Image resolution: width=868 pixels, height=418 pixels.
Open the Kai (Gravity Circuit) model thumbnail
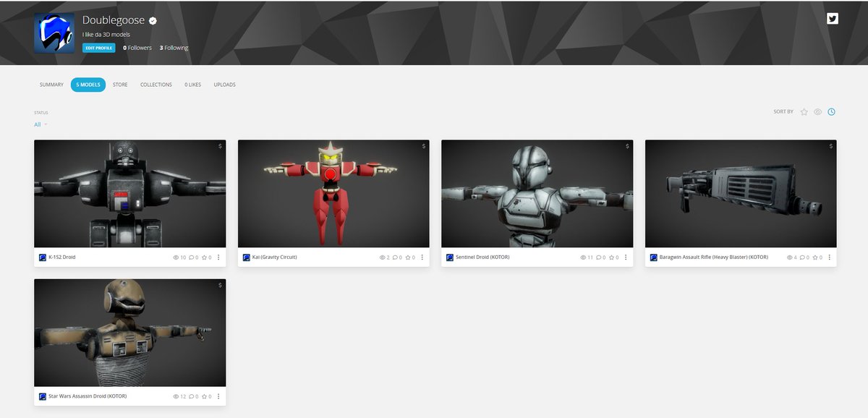[x=333, y=193]
